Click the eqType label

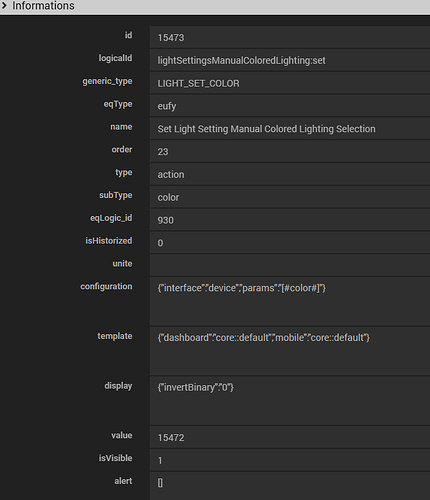click(x=118, y=104)
